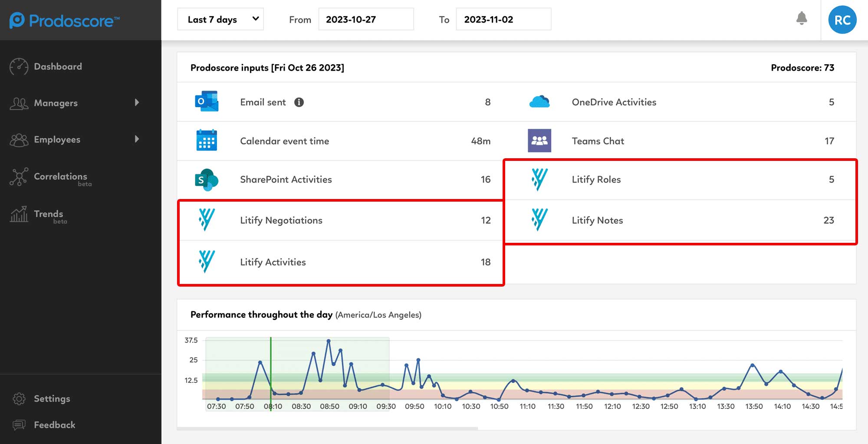Open Settings from sidebar

click(52, 398)
